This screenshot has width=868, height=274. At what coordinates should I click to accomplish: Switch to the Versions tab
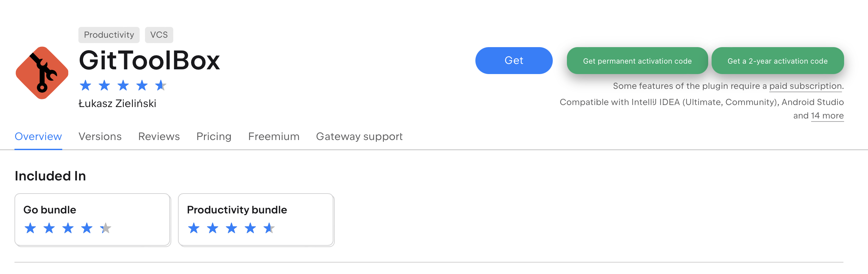pos(100,136)
